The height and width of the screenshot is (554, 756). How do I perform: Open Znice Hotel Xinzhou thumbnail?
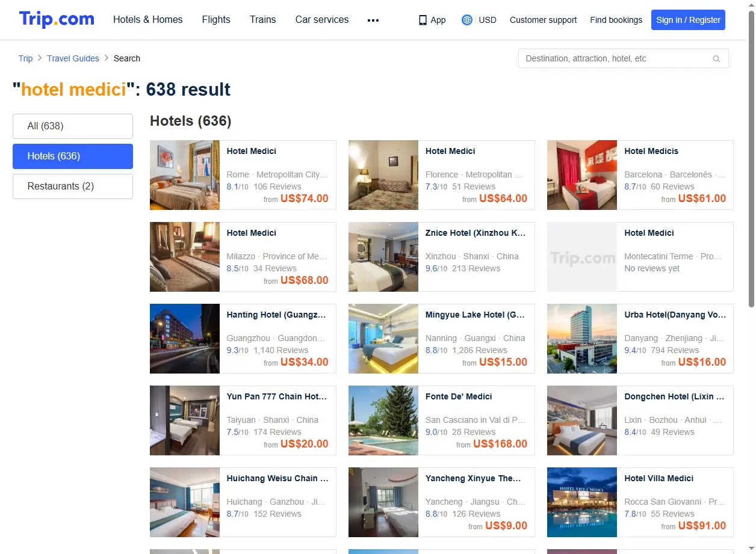click(x=383, y=257)
